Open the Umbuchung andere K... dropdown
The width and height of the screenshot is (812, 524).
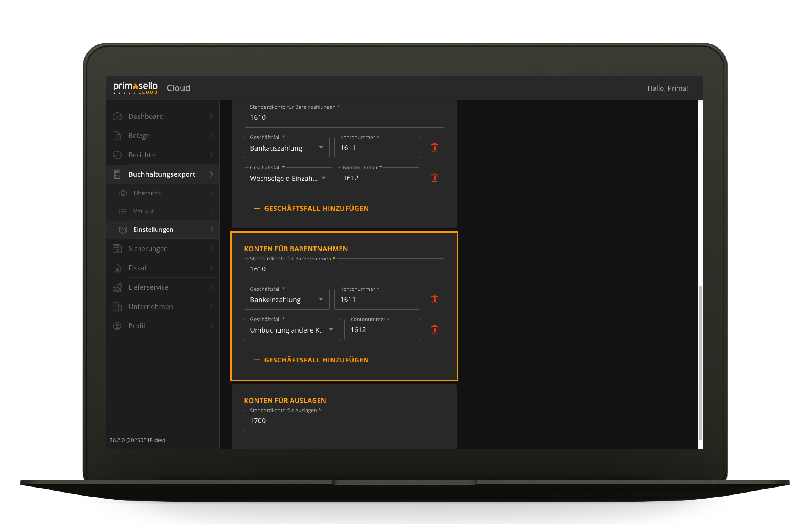click(x=292, y=330)
